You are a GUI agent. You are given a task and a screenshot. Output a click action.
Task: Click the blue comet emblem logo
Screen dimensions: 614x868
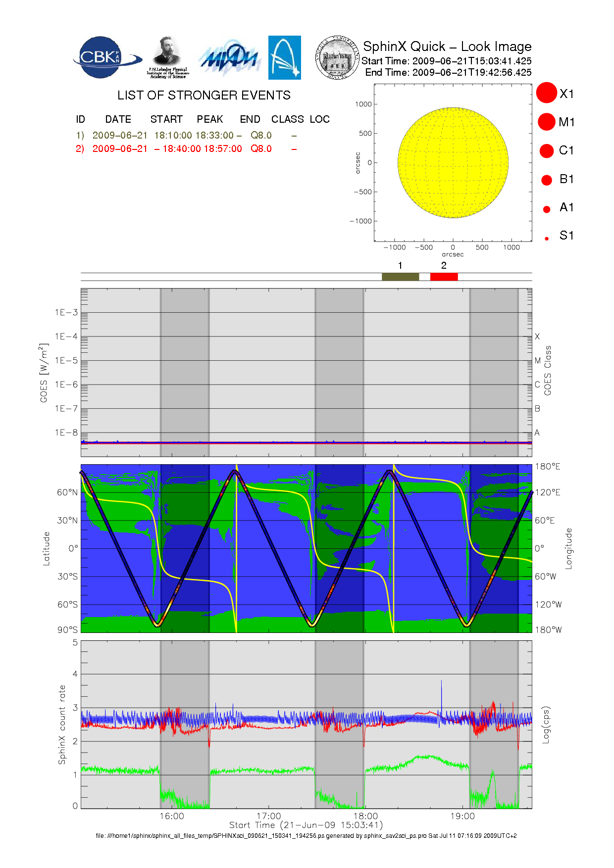pyautogui.click(x=284, y=57)
